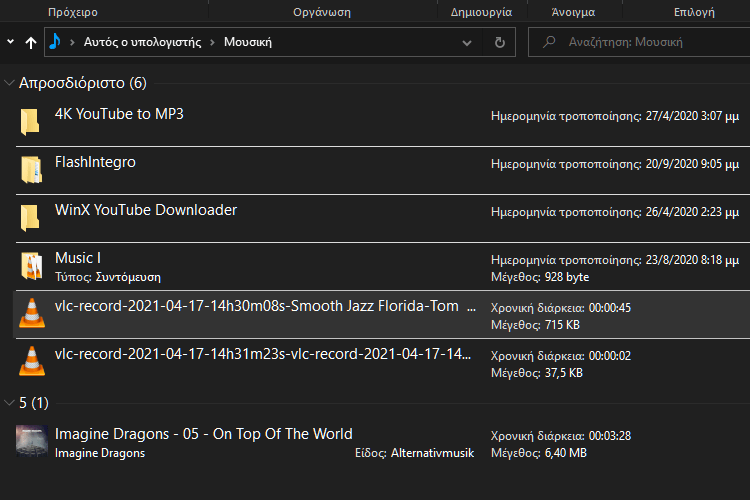Click the music note icon in address bar

(x=55, y=42)
